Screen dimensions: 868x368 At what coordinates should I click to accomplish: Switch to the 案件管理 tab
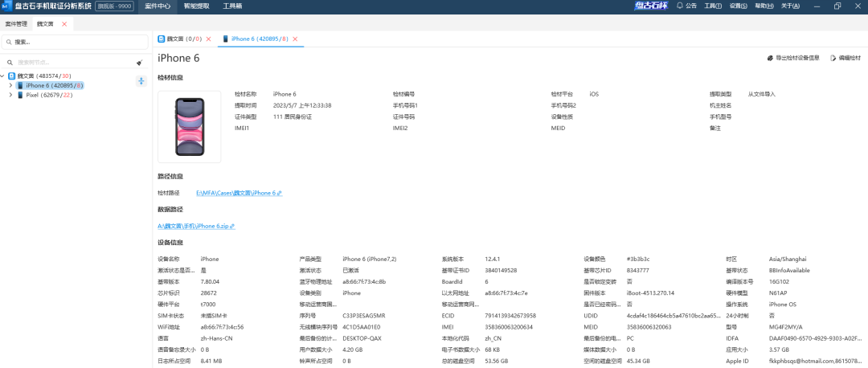click(16, 24)
